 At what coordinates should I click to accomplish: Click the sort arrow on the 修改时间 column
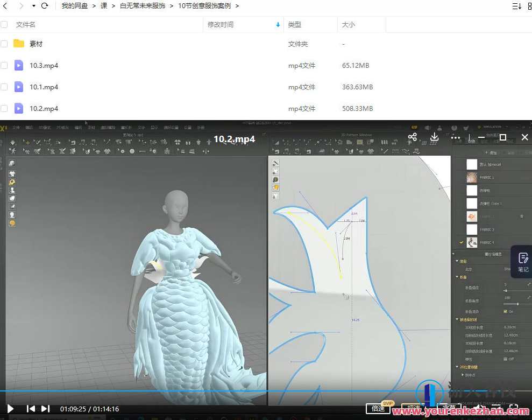tap(278, 25)
